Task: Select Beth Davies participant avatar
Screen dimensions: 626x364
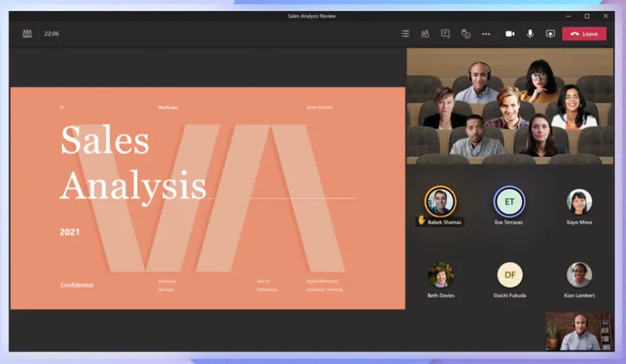Action: click(x=441, y=275)
